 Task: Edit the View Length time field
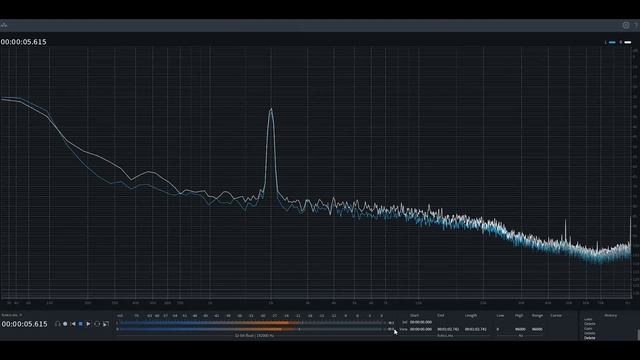pyautogui.click(x=476, y=329)
